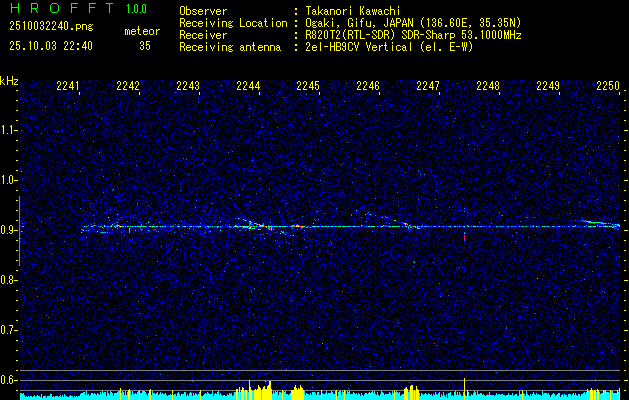Click the 2el-HB9CV Vertical antenna text
629x400 pixels.
click(x=389, y=47)
